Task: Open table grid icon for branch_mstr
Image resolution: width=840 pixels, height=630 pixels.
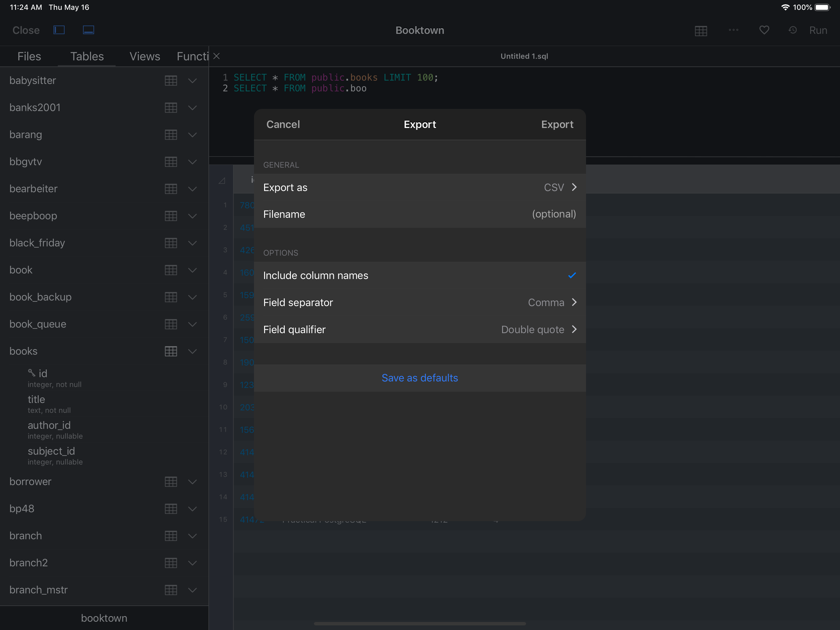Action: [171, 590]
